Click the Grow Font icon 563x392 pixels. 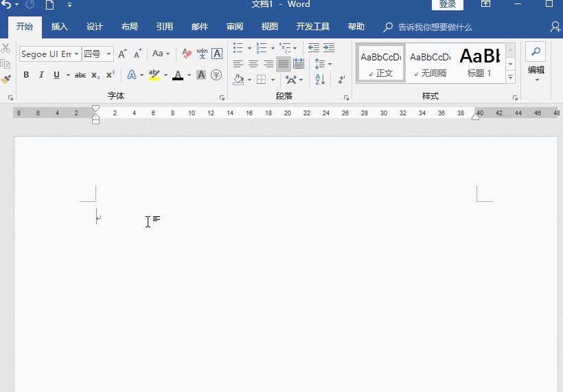(122, 54)
